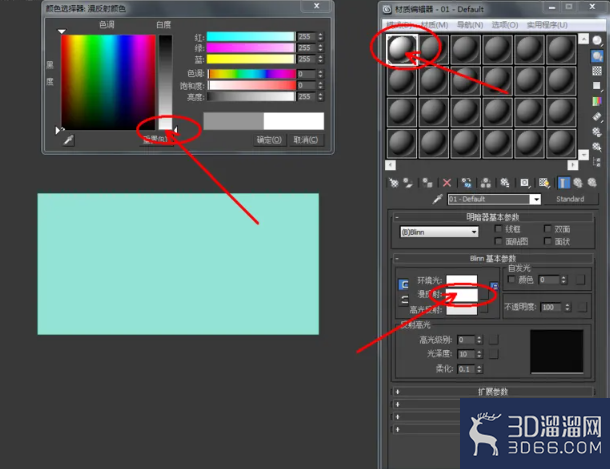Click 漫反射 diffuse map button
This screenshot has width=610, height=469.
[484, 295]
